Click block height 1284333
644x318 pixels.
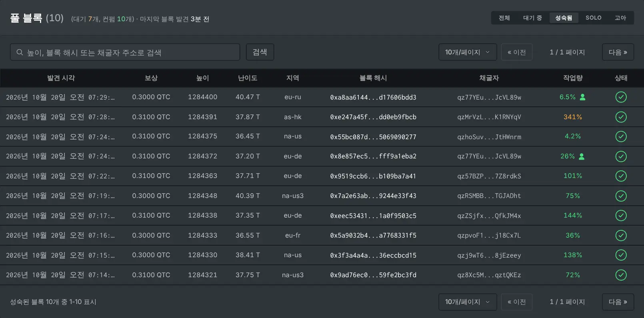203,235
